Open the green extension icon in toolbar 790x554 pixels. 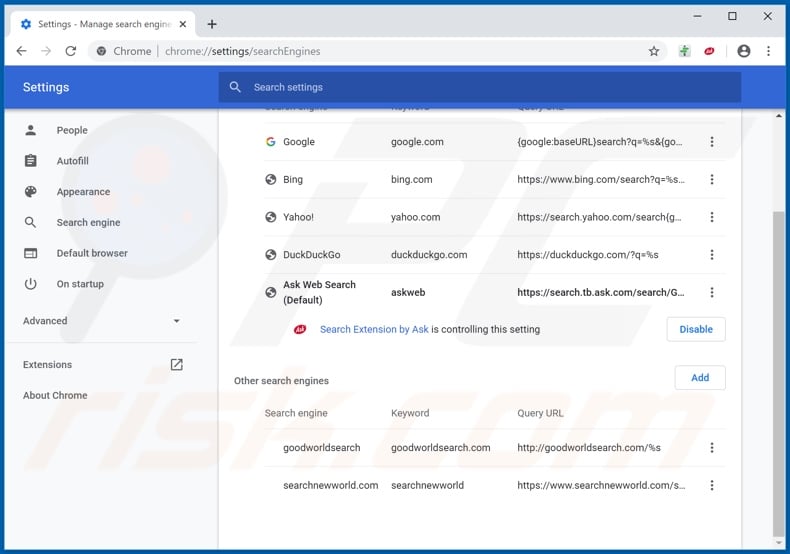(684, 51)
